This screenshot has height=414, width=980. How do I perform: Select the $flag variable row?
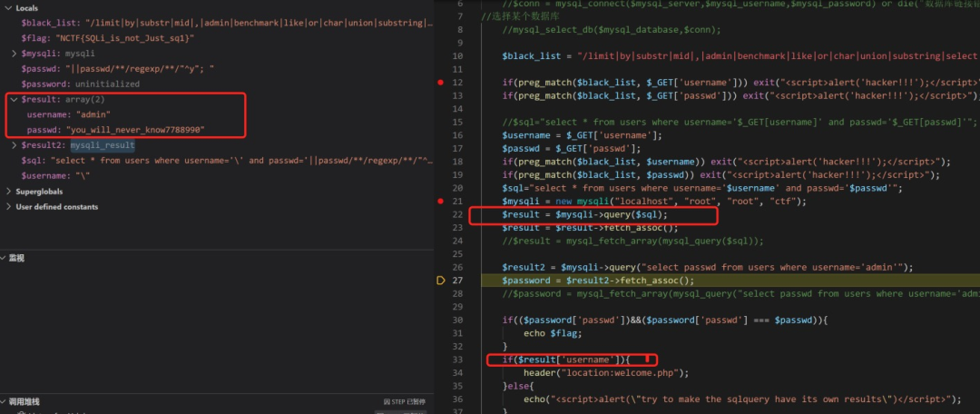(x=108, y=39)
